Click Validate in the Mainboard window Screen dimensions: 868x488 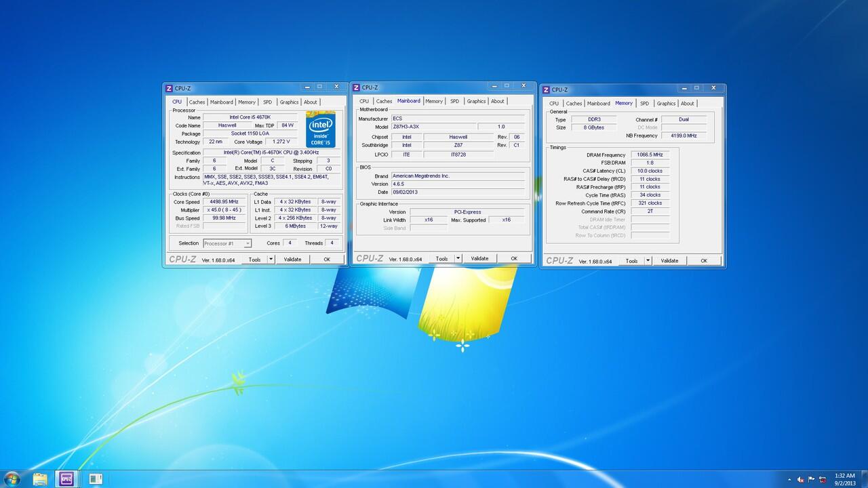[x=479, y=258]
